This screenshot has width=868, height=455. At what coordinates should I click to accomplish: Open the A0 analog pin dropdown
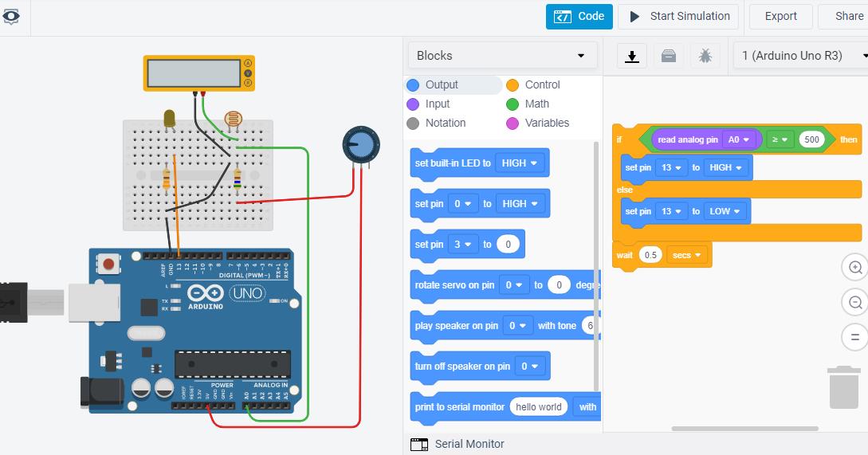739,139
